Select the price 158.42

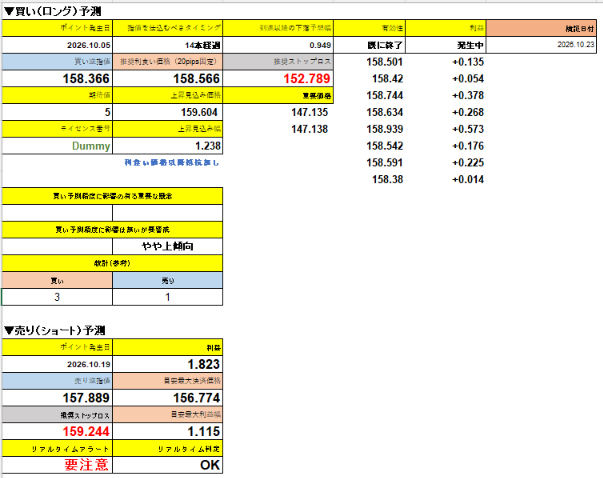click(387, 78)
